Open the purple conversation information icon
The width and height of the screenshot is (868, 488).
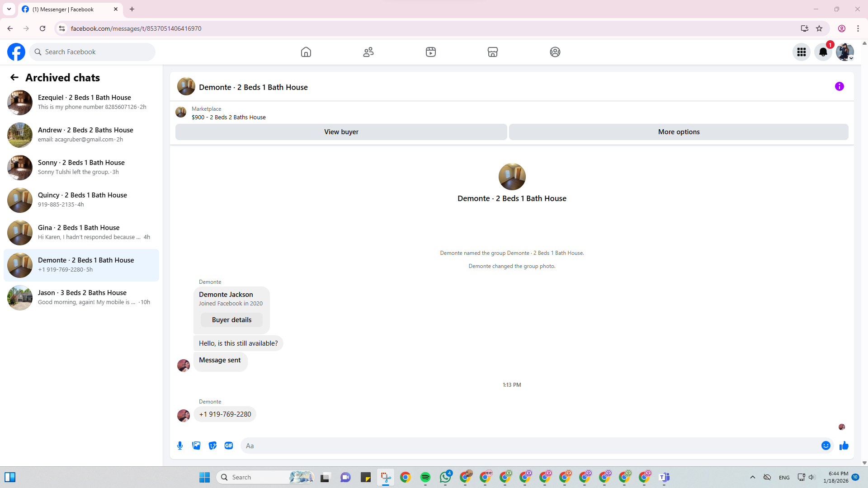[x=839, y=86]
